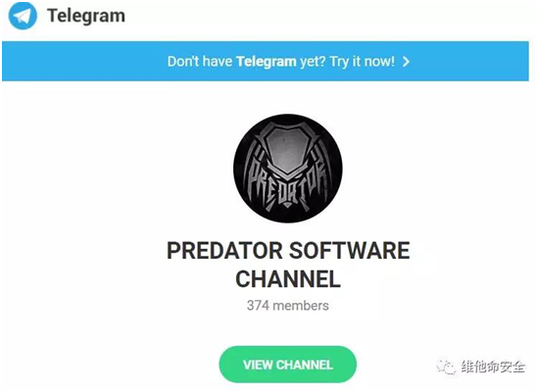Click "Don't have" text in blue banner
The height and width of the screenshot is (392, 537).
pos(200,62)
